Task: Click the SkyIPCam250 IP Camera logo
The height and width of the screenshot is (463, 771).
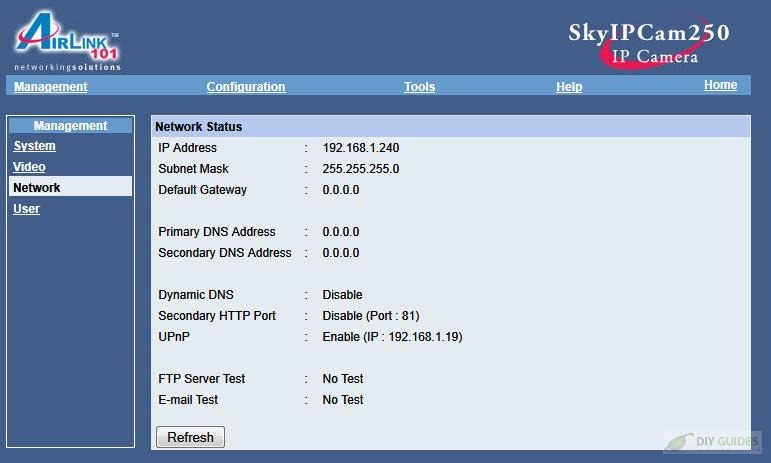Action: (x=649, y=43)
